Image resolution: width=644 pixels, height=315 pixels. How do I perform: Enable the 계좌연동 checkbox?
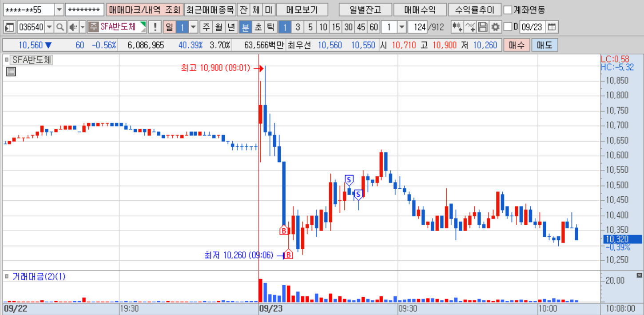click(x=508, y=9)
